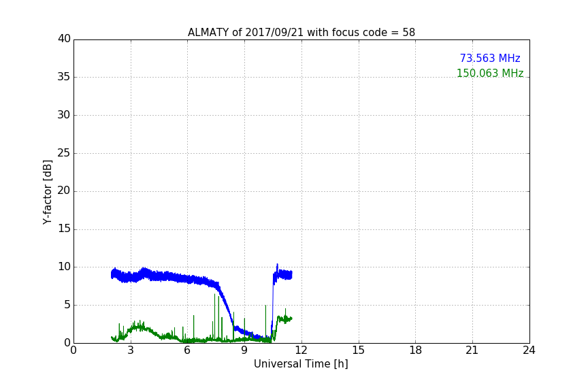Click the plot title 'ALMATY of 2017/09/21 with focus code = 58'
The image size is (588, 392).
(301, 33)
